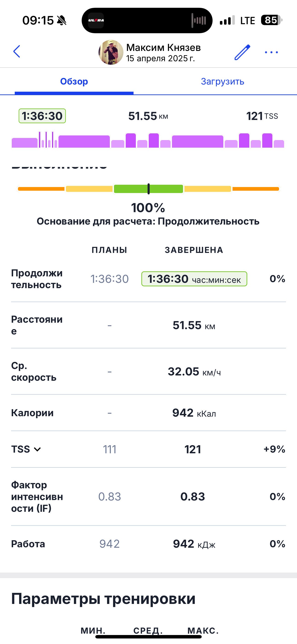297x644 pixels.
Task: Switch to the Обзор tab
Action: tap(74, 82)
